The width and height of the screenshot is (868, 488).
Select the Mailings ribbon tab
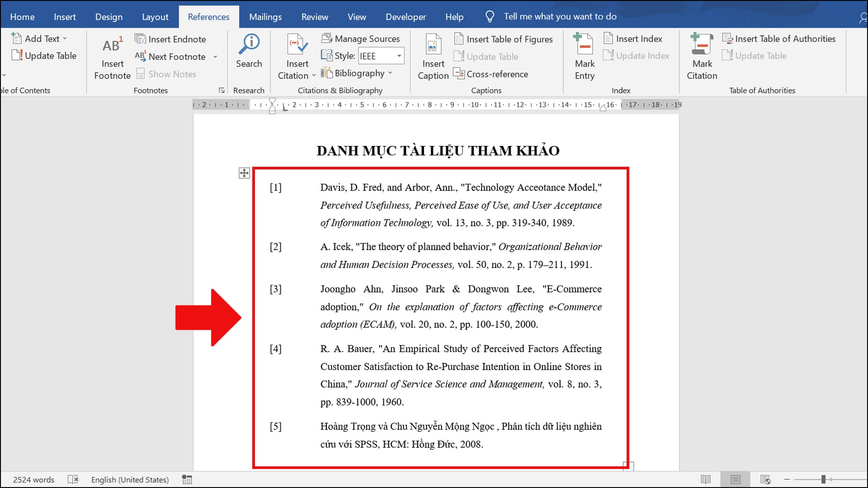coord(265,16)
